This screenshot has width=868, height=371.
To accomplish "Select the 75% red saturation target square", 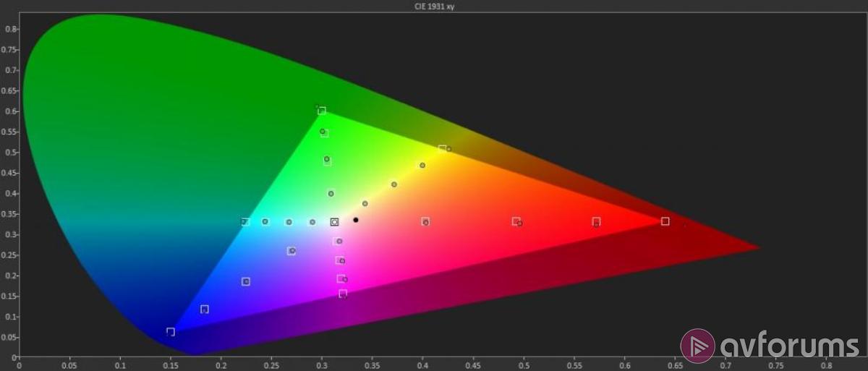I will click(x=596, y=221).
